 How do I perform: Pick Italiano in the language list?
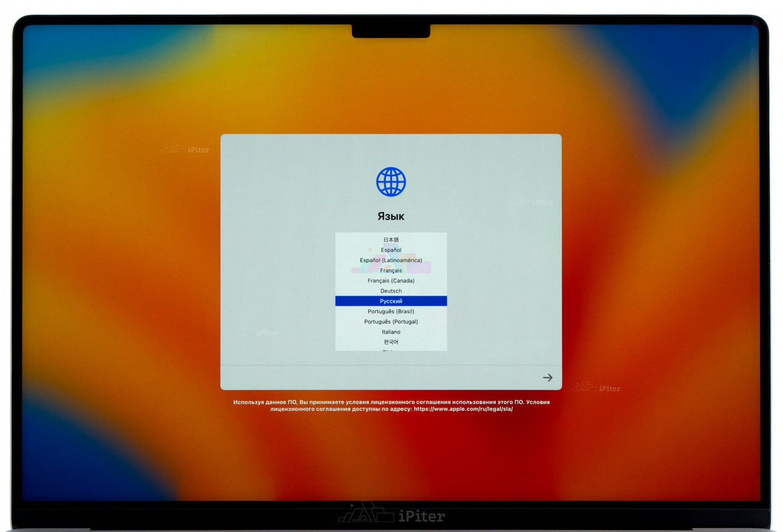point(391,332)
